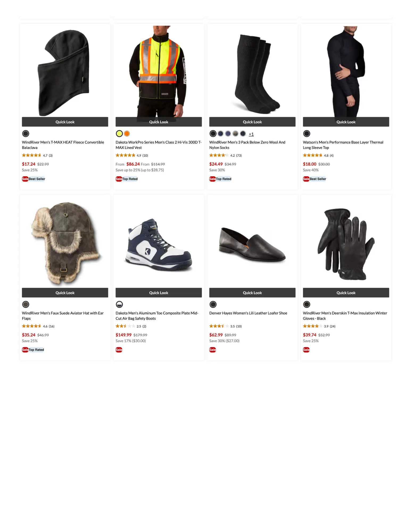
Task: Click the Sale badge under the loafer shoe
Action: click(x=212, y=350)
